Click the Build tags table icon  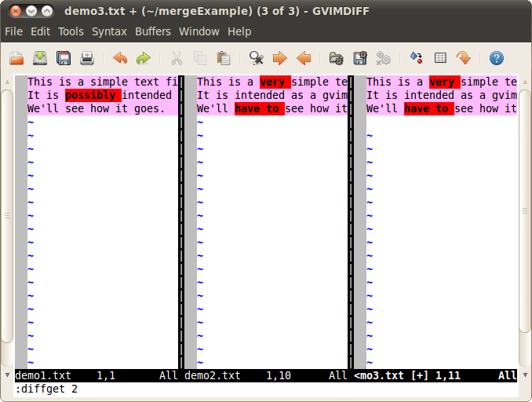[440, 58]
